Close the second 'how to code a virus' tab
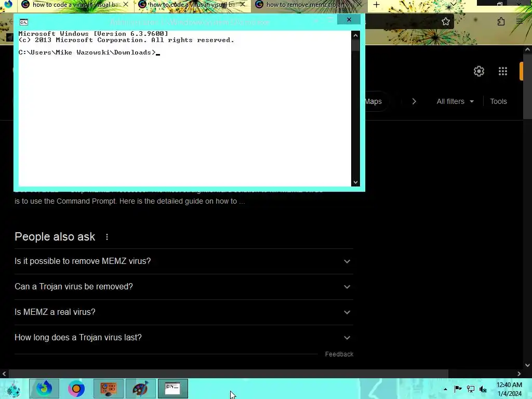Image resolution: width=532 pixels, height=399 pixels. pyautogui.click(x=242, y=5)
